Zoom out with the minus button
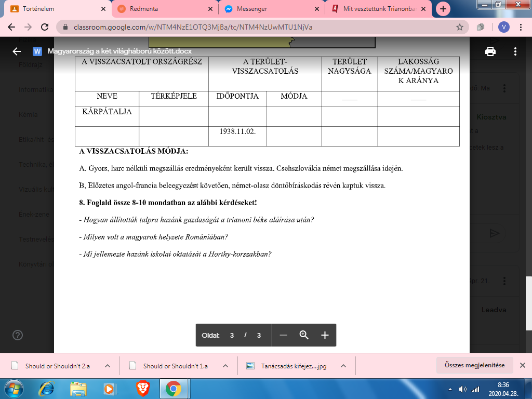This screenshot has width=532, height=399. tap(283, 335)
